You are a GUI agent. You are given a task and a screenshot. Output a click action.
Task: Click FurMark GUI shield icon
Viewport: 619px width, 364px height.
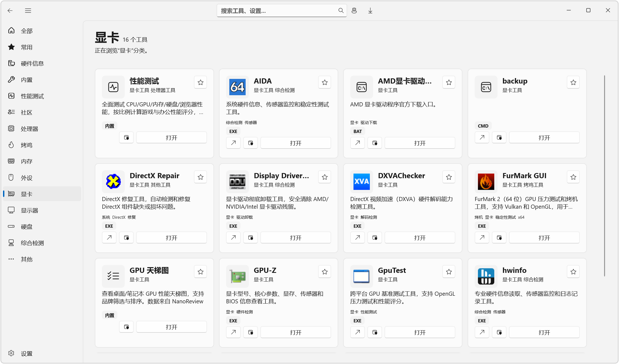click(x=499, y=238)
